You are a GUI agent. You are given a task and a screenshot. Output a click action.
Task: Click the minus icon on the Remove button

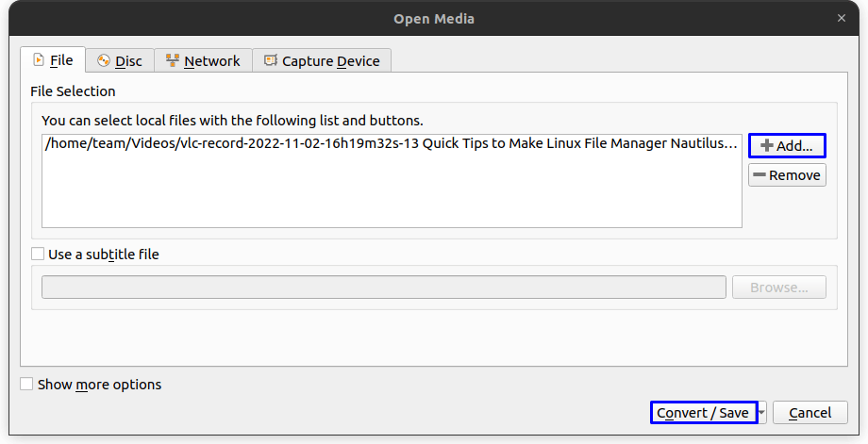[x=759, y=175]
